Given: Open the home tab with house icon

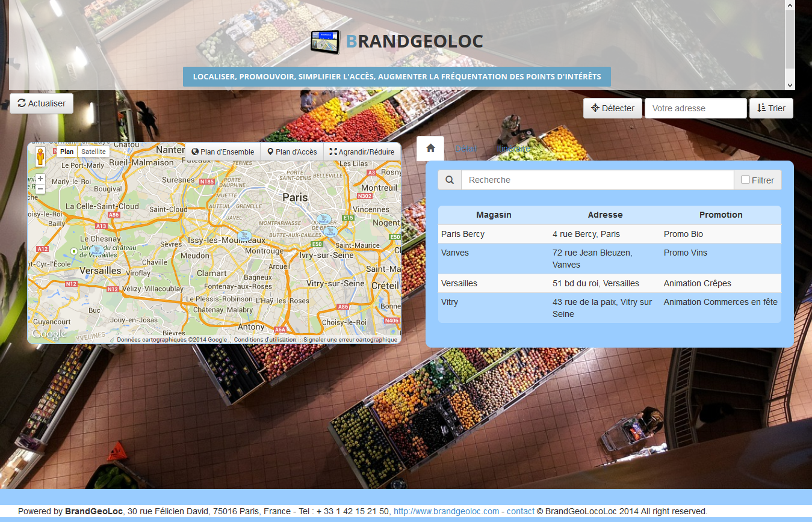Looking at the screenshot, I should click(x=430, y=149).
